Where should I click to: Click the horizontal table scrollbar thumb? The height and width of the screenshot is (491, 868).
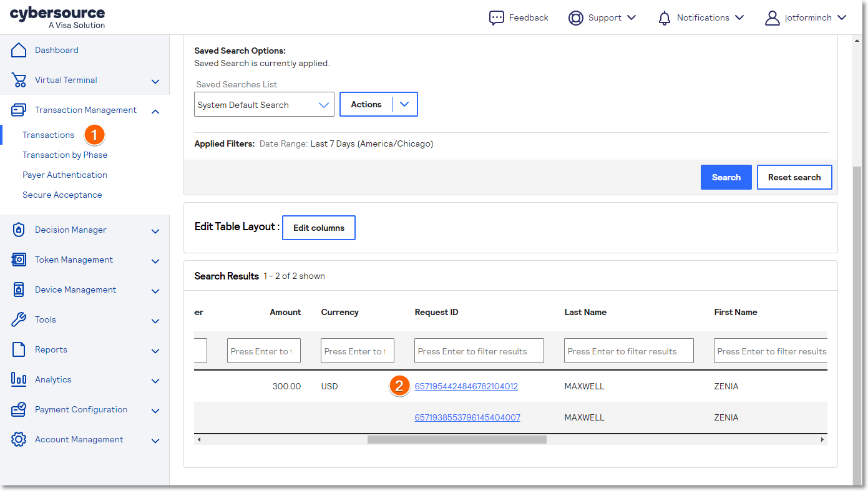(x=457, y=440)
